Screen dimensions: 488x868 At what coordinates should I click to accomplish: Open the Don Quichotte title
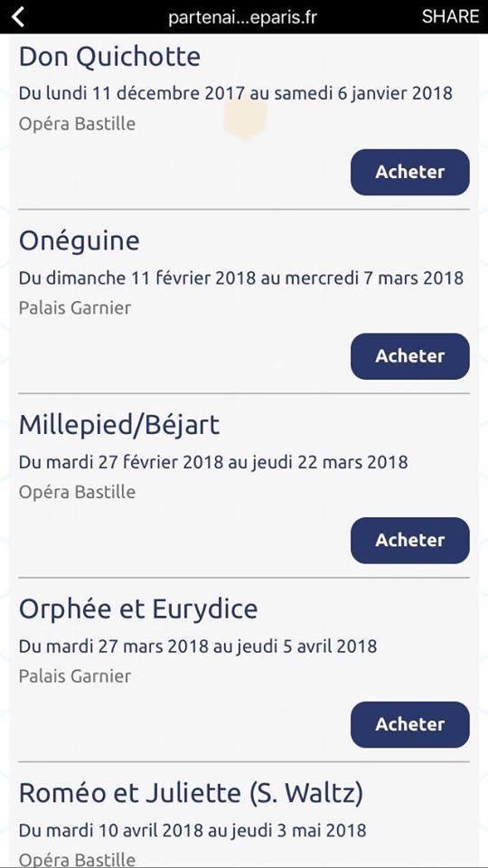(x=109, y=57)
